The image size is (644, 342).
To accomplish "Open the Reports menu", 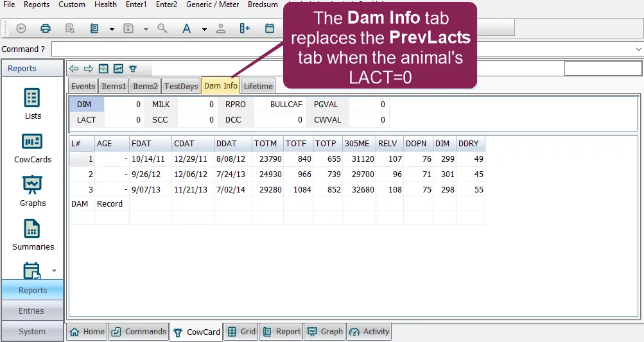I will pyautogui.click(x=37, y=4).
